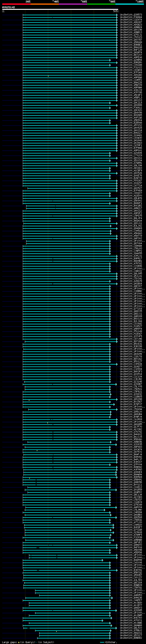
Task: Select hit label UniRef100_P51149
Action: click(x=131, y=331)
